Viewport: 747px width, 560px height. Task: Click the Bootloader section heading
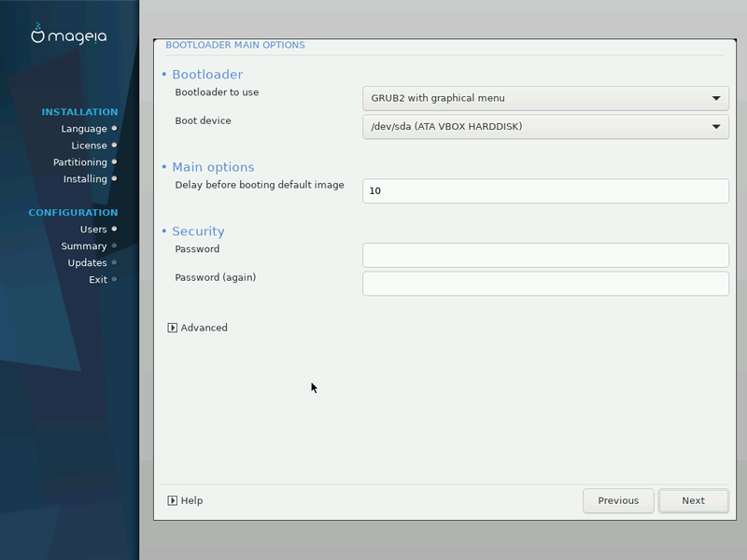point(207,75)
